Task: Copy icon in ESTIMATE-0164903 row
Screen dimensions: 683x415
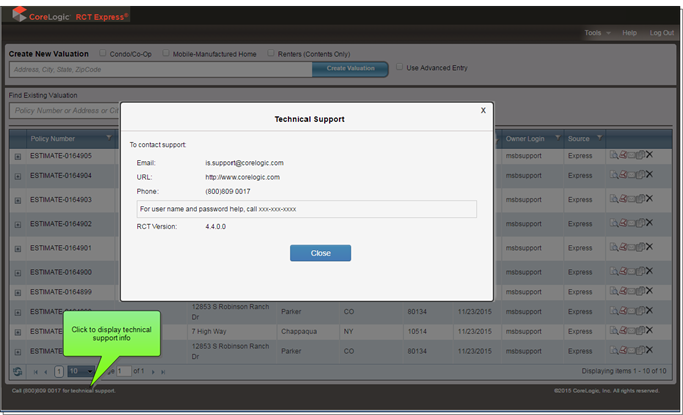Action: click(x=640, y=199)
